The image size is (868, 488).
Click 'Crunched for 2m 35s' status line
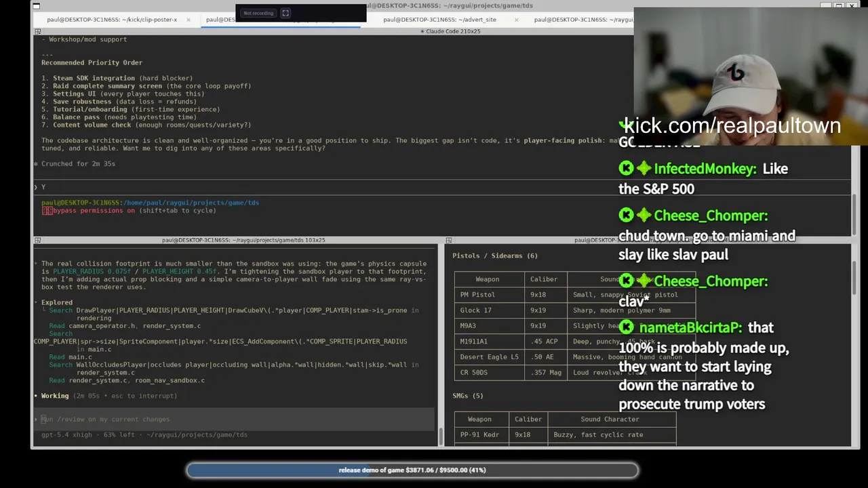78,164
